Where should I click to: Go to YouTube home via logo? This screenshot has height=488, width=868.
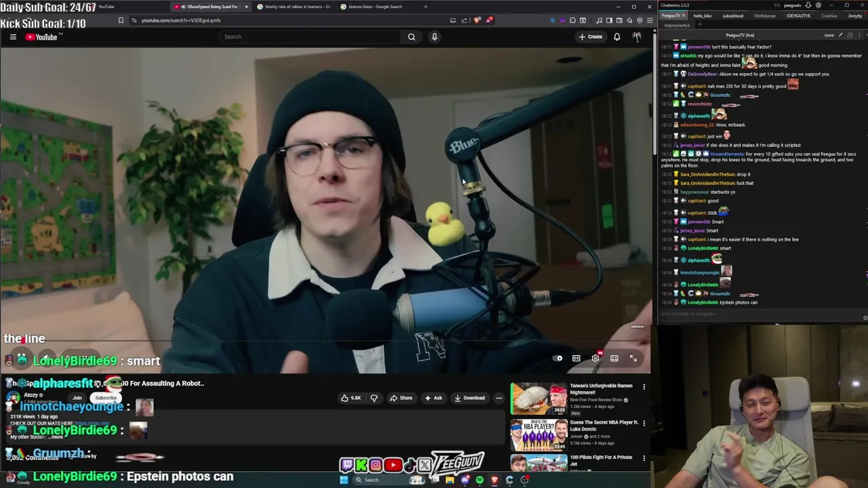pyautogui.click(x=42, y=37)
